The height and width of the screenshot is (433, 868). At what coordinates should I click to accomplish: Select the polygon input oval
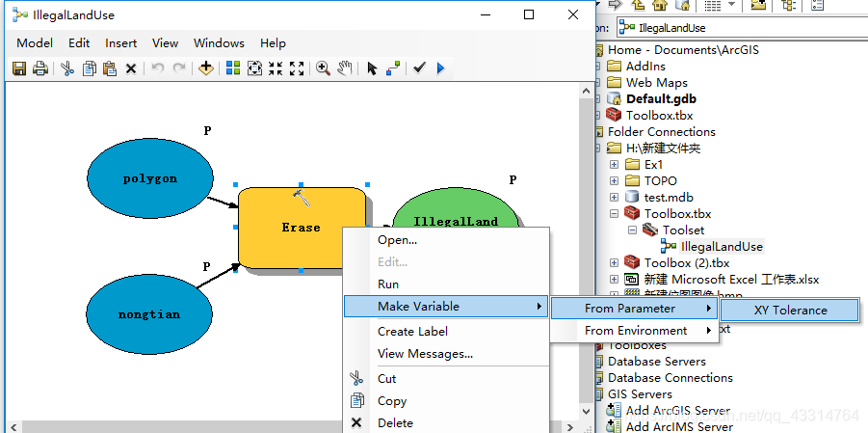pyautogui.click(x=150, y=178)
